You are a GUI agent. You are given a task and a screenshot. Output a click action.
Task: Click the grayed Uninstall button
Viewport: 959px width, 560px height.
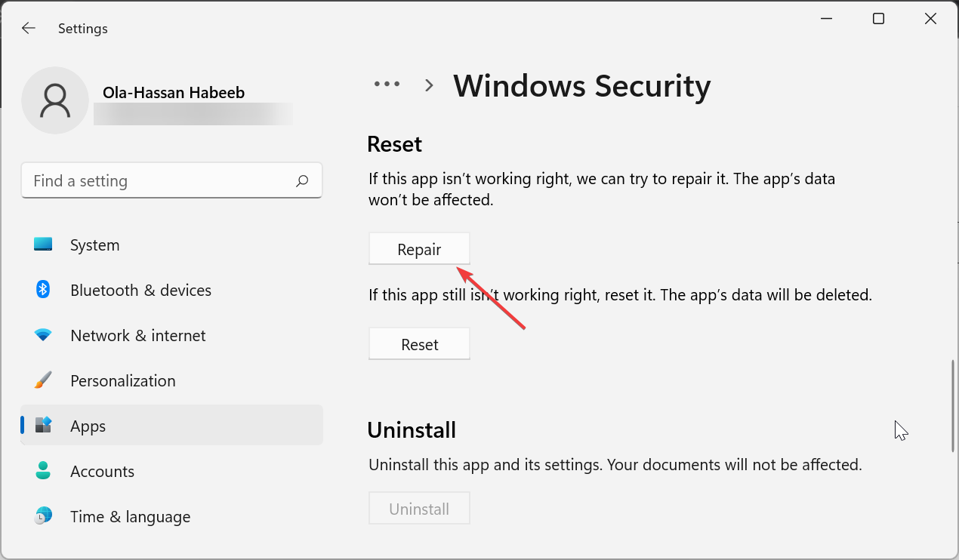click(419, 509)
